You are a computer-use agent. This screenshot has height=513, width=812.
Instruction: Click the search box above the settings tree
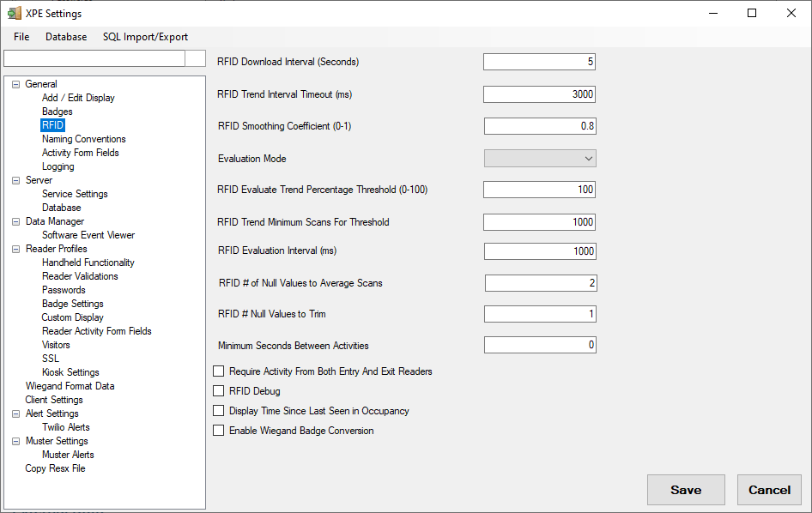coord(94,58)
